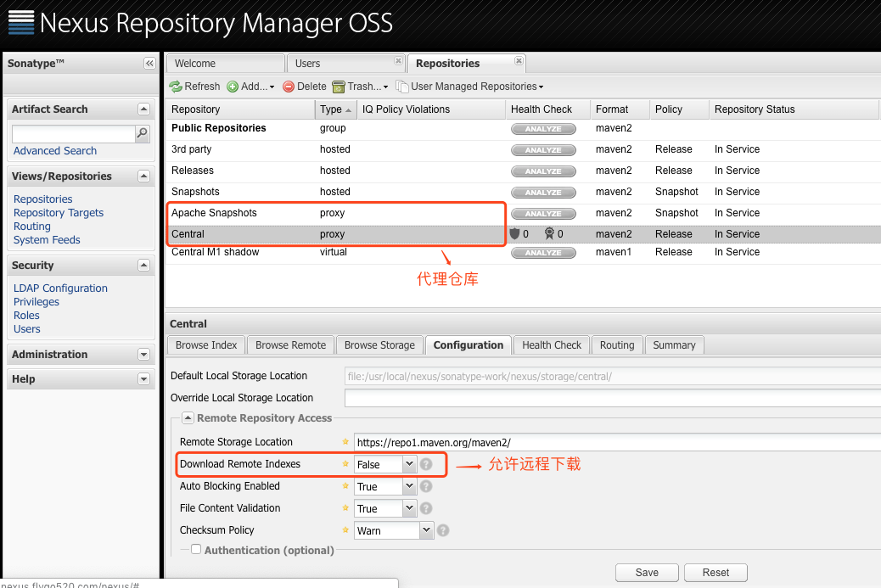
Task: Click the Save button
Action: [647, 572]
